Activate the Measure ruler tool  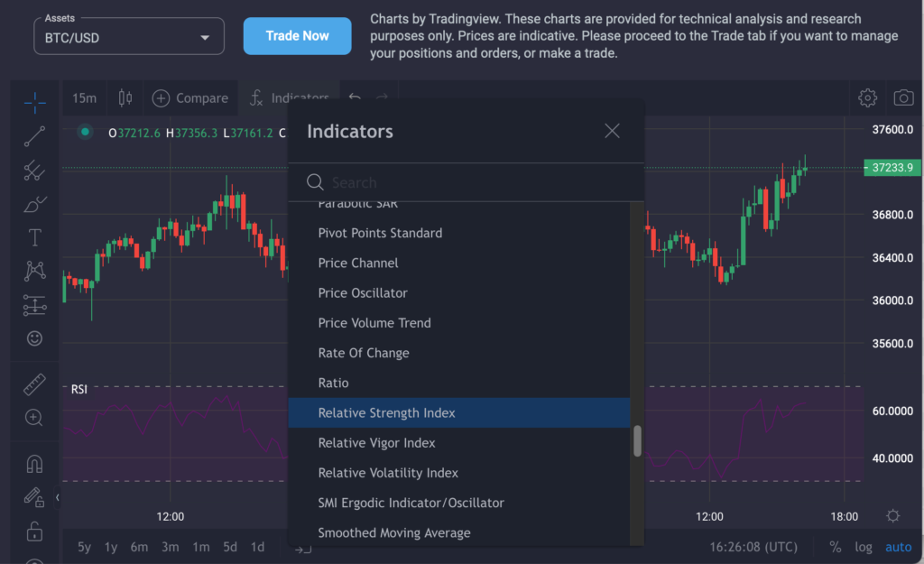[34, 384]
